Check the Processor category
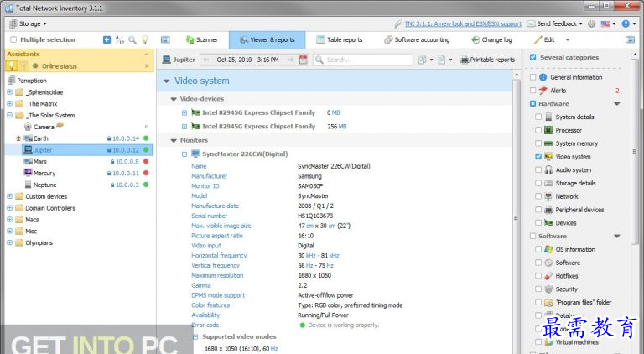The image size is (644, 354). pyautogui.click(x=538, y=130)
